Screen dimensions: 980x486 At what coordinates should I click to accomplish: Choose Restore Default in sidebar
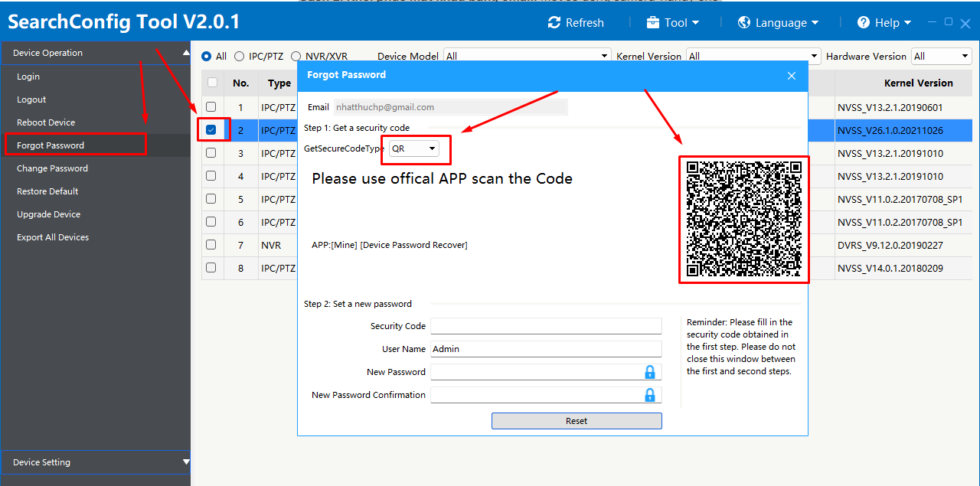tap(47, 191)
